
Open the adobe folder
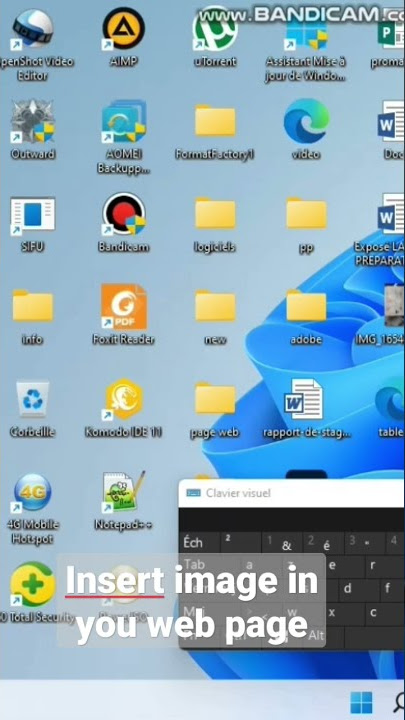tap(306, 306)
